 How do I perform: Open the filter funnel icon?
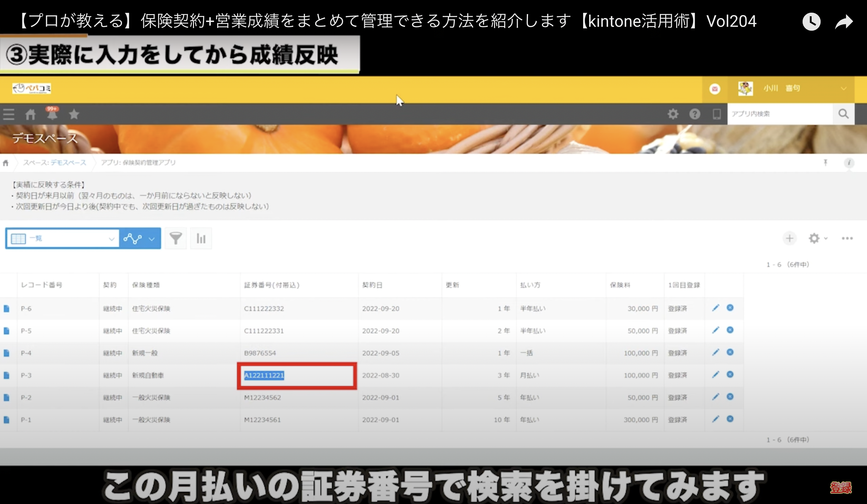tap(176, 238)
